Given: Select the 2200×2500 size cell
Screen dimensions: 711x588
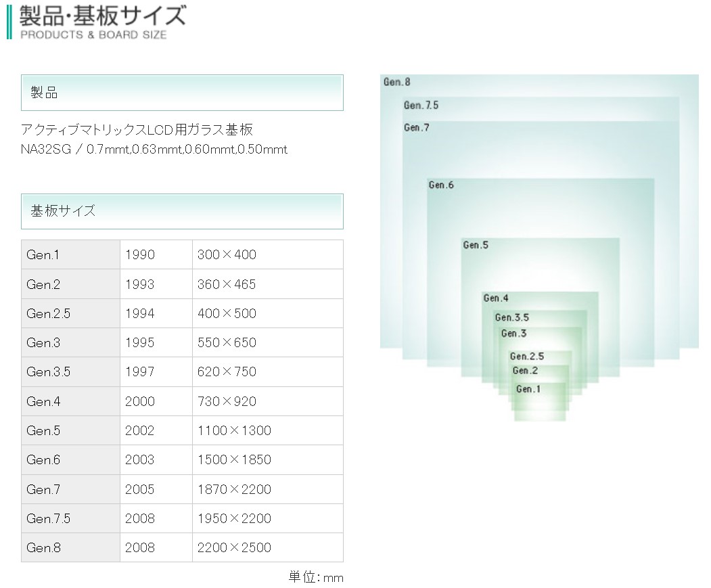Looking at the screenshot, I should (x=267, y=547).
